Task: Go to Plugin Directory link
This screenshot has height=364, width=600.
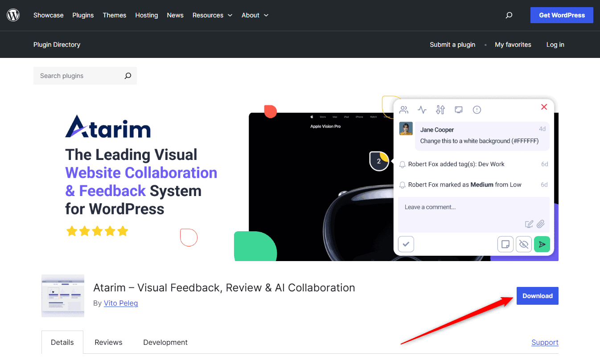Action: coord(57,45)
